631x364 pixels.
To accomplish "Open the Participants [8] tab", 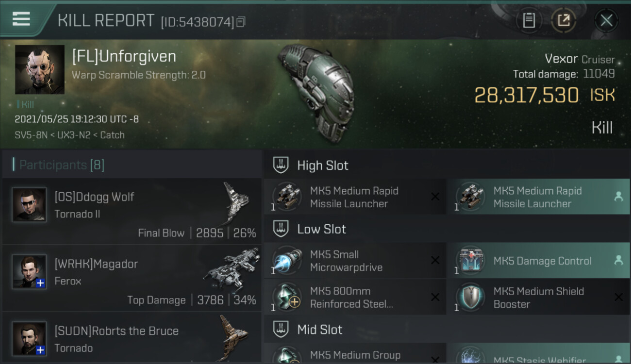I will [62, 165].
